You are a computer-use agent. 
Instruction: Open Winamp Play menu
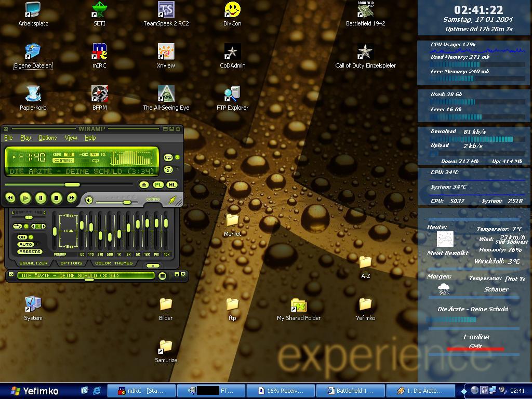(25, 138)
